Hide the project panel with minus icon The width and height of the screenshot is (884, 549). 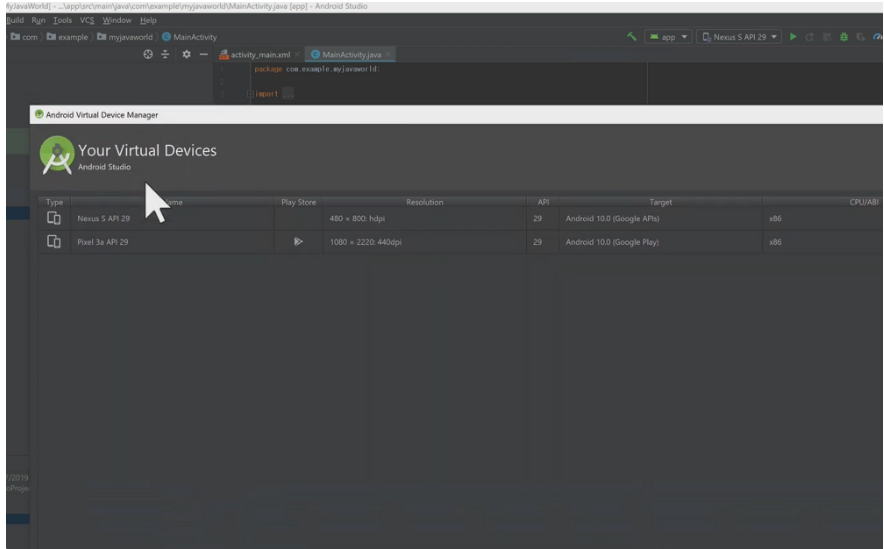204,54
